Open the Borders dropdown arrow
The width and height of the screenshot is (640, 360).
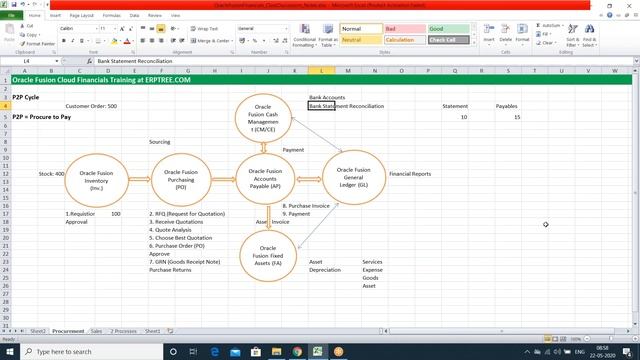pyautogui.click(x=104, y=41)
